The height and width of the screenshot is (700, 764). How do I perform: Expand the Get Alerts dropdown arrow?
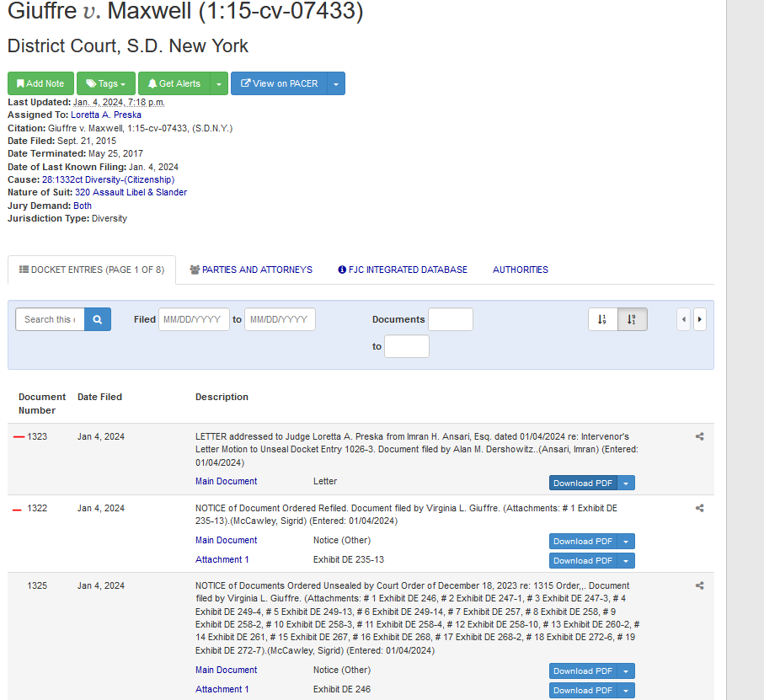[219, 83]
